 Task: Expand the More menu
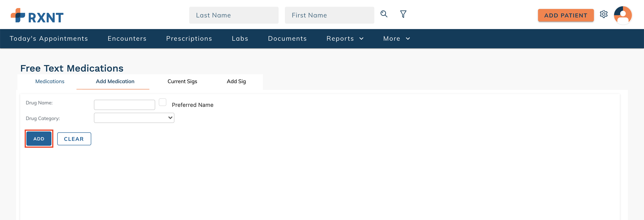coord(397,38)
